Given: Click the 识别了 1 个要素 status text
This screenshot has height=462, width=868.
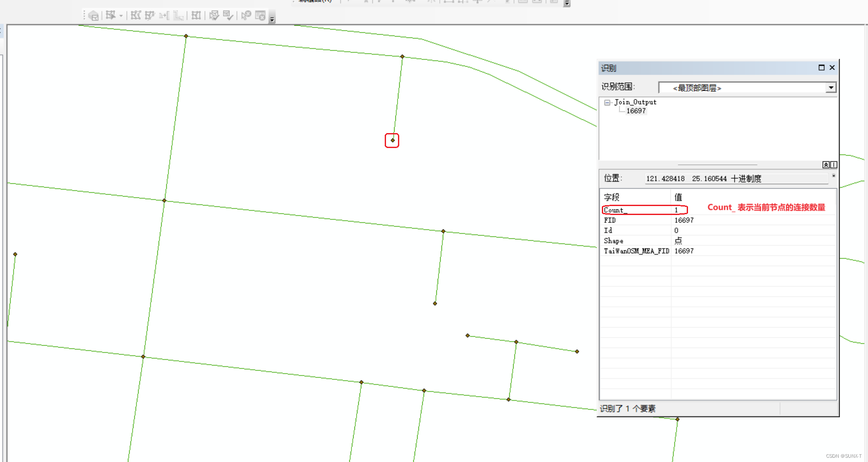Looking at the screenshot, I should point(628,409).
